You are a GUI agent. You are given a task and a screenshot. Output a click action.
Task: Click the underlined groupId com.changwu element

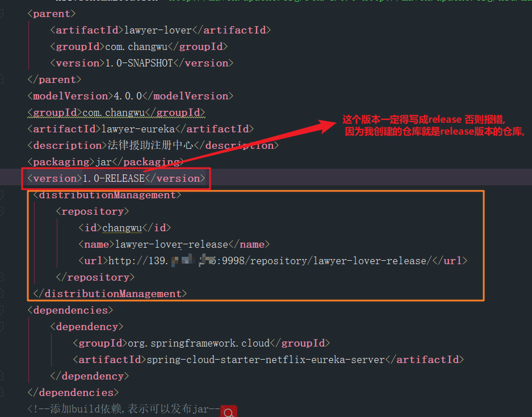(116, 112)
